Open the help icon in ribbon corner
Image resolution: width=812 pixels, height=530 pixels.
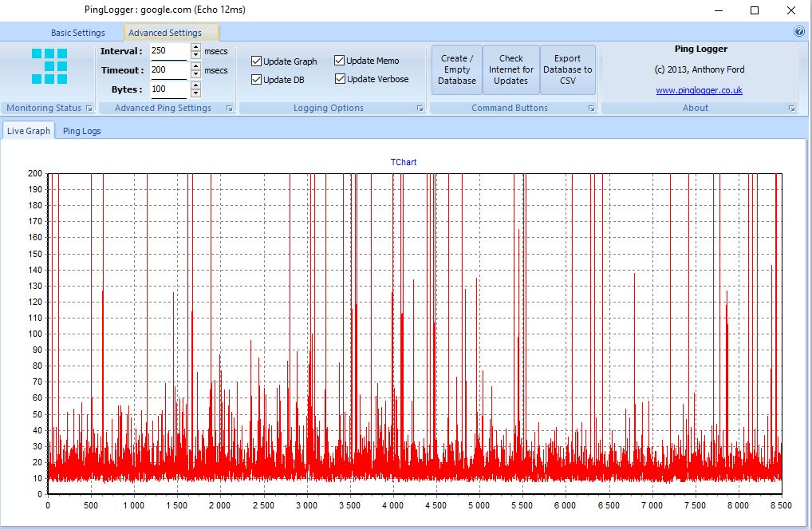(x=799, y=32)
